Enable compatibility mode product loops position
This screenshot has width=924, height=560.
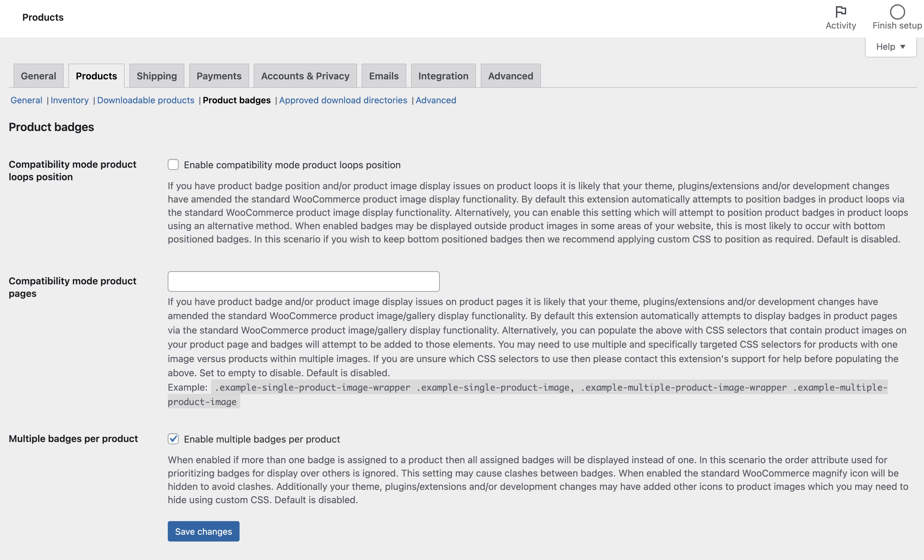(173, 164)
